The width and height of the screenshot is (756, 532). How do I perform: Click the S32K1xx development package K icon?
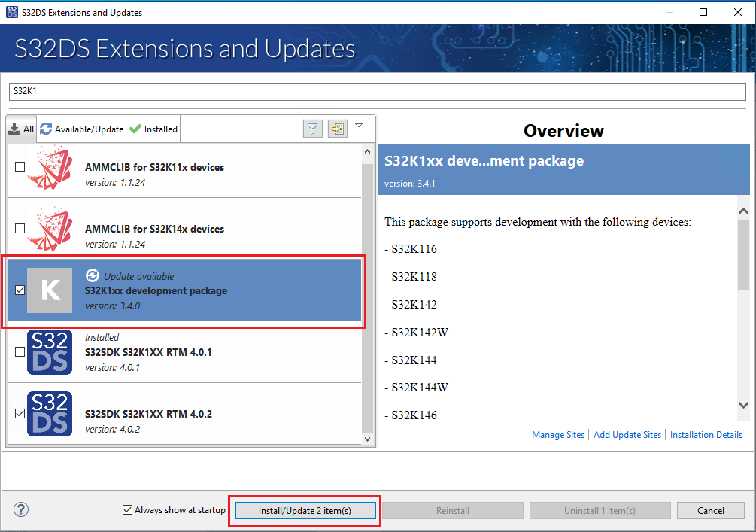coord(50,290)
